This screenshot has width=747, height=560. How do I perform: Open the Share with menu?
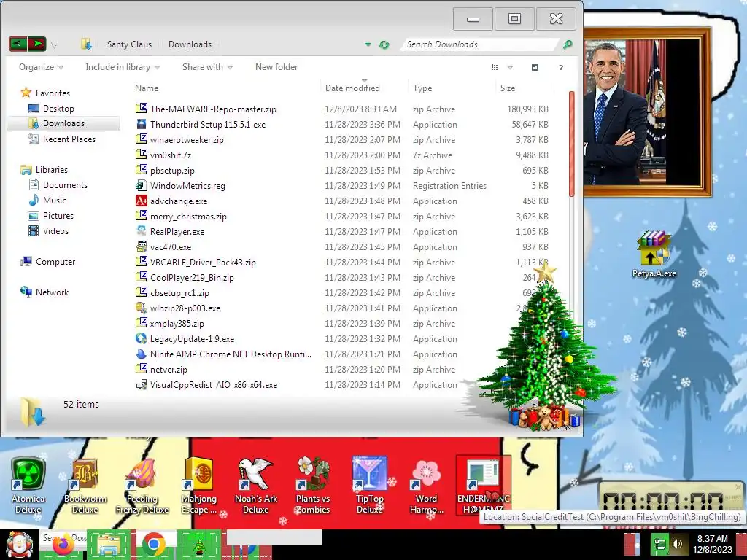[x=207, y=67]
